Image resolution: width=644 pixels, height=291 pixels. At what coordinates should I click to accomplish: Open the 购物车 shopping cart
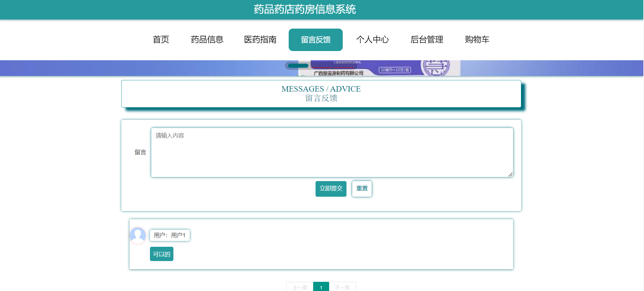(x=477, y=39)
